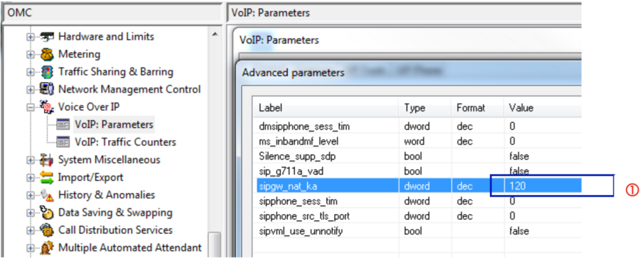
Task: Expand the Data Saving & Swapping node
Action: [31, 213]
